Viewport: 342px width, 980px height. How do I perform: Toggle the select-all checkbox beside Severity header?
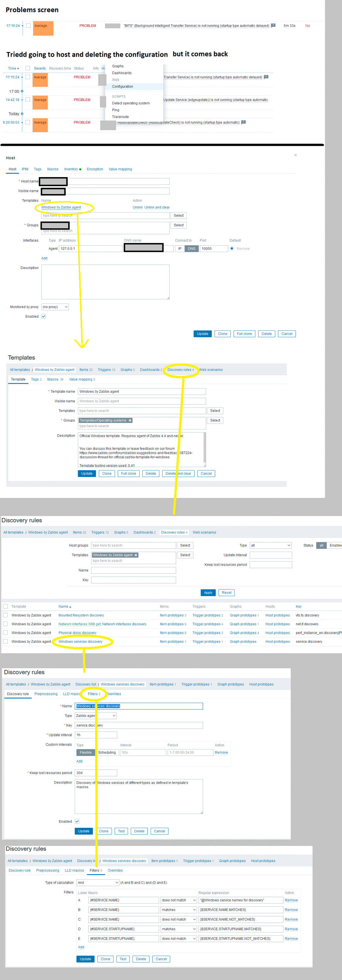pos(28,69)
